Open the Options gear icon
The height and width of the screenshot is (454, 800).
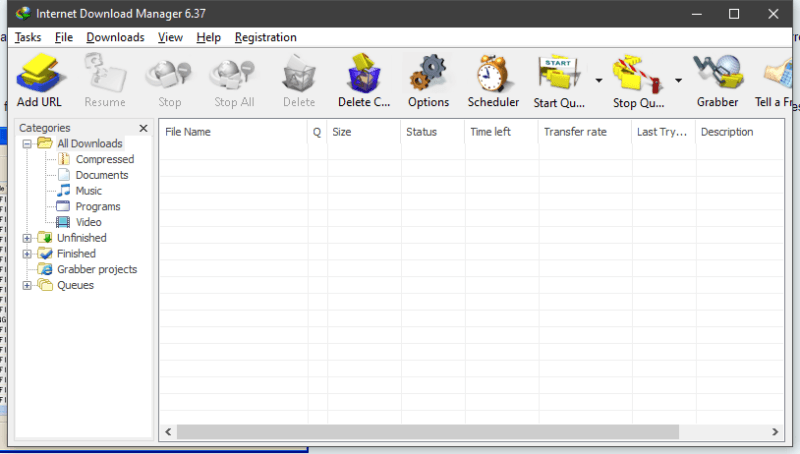tap(428, 76)
